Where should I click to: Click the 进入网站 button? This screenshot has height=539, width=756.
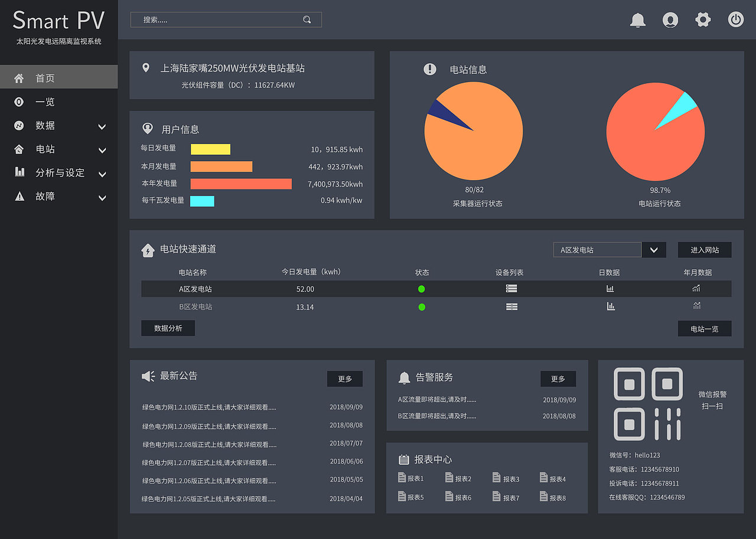point(705,250)
